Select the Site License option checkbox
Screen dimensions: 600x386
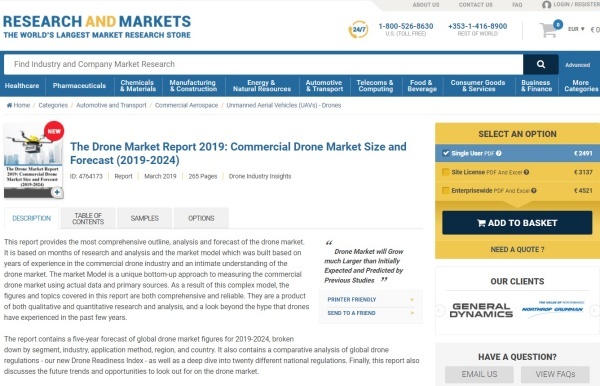coord(446,172)
